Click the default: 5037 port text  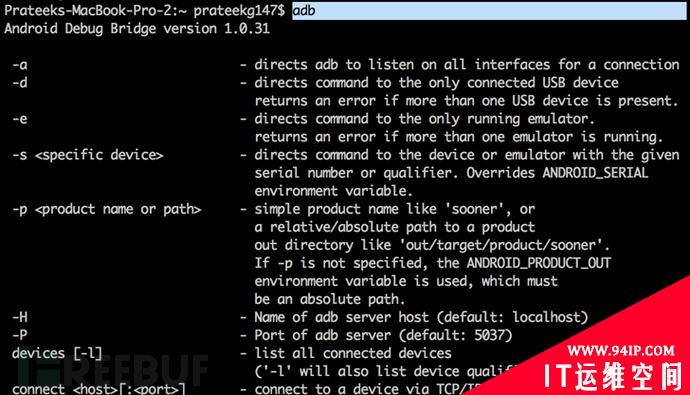[x=455, y=335]
